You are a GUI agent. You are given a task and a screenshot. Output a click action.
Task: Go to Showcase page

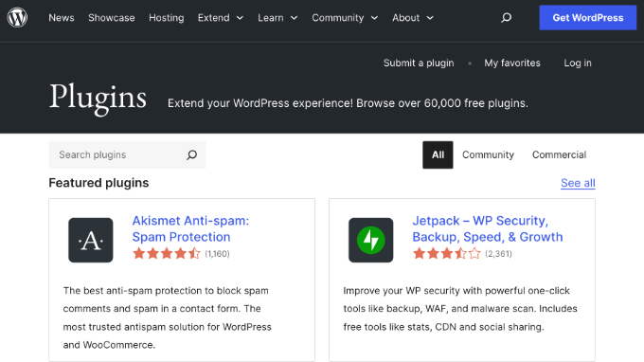coord(112,18)
